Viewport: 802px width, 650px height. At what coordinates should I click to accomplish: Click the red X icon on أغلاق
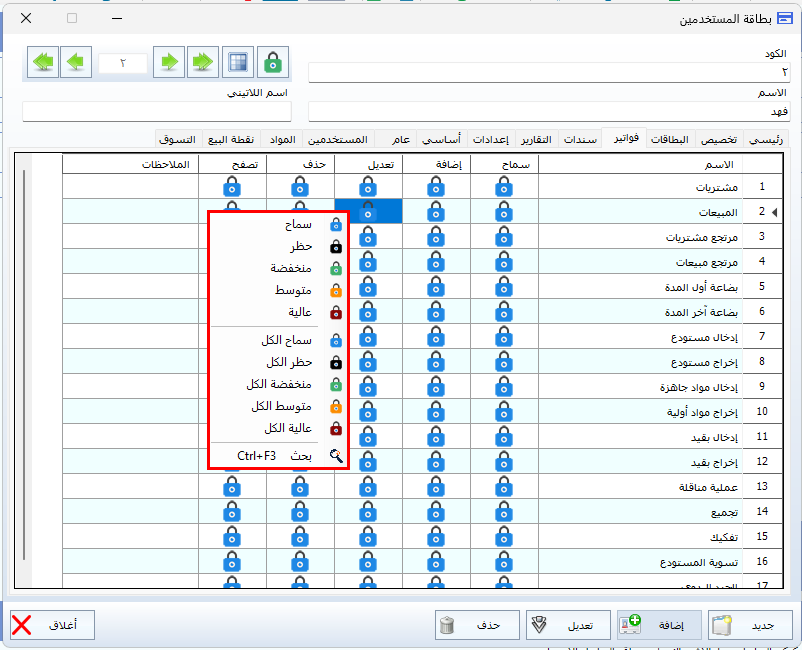22,626
